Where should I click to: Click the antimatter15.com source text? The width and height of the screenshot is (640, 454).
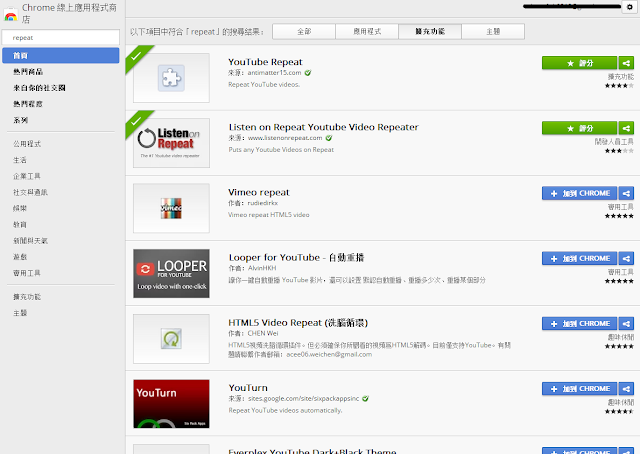(x=274, y=73)
